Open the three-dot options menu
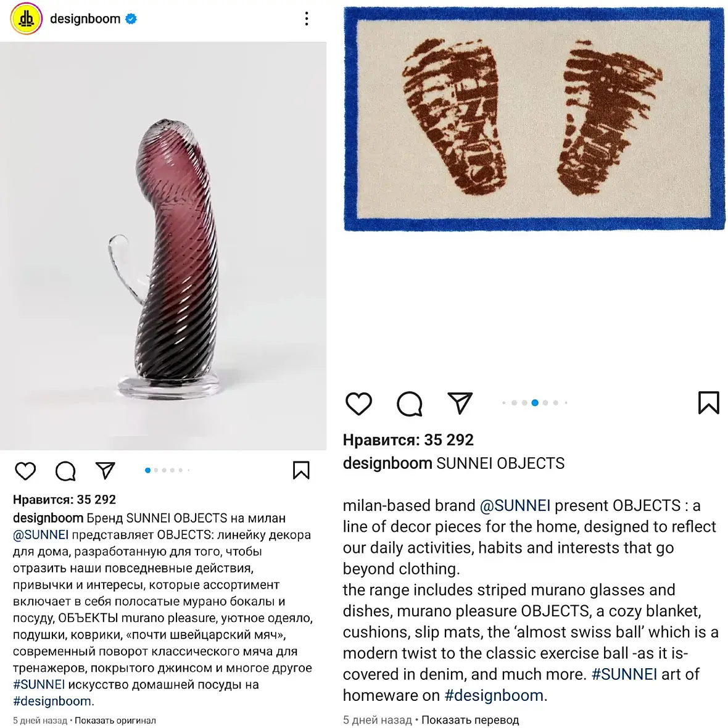This screenshot has height=728, width=728. point(307,19)
